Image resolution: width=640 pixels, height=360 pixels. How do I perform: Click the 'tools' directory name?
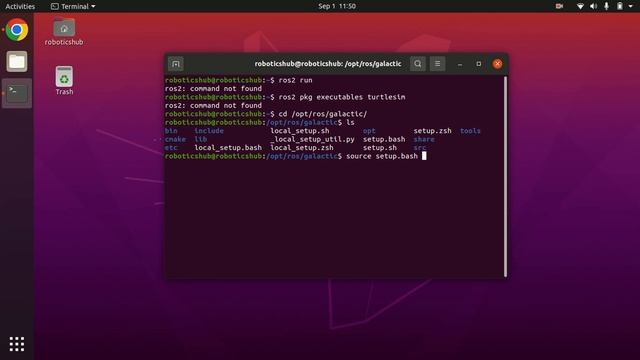coord(470,131)
